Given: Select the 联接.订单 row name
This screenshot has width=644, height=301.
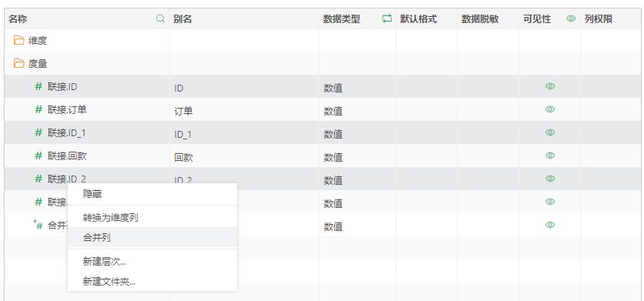Looking at the screenshot, I should click(x=67, y=110).
